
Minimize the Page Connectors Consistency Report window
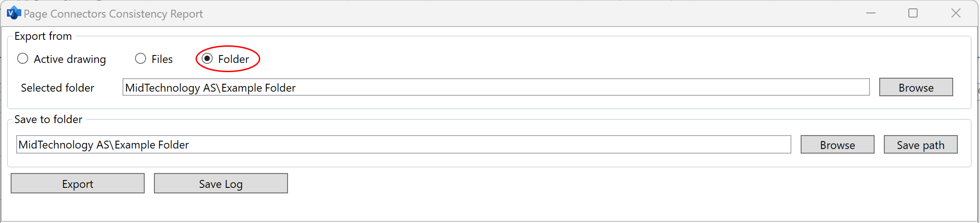click(x=871, y=13)
